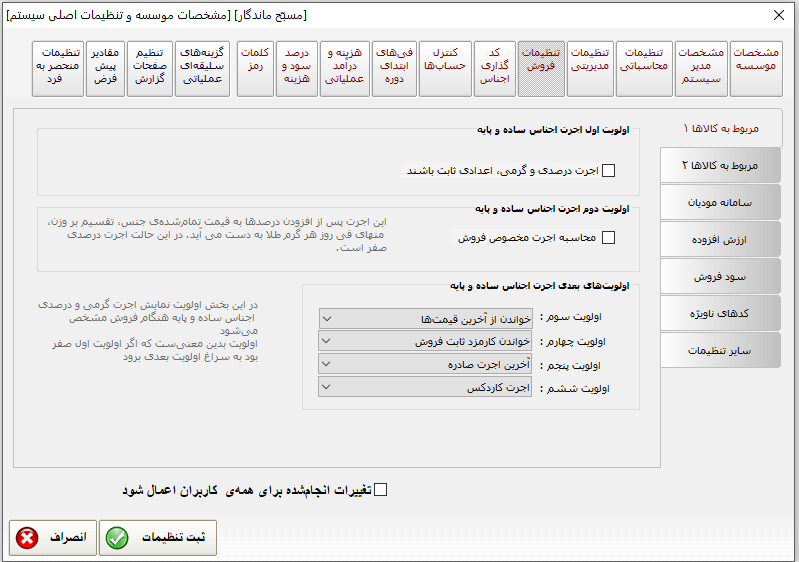Viewport: 799px width, 562px height.
Task: Enable اجرت درصدی و گرمی اعدادی ثابت باشند checkbox
Action: pos(609,171)
